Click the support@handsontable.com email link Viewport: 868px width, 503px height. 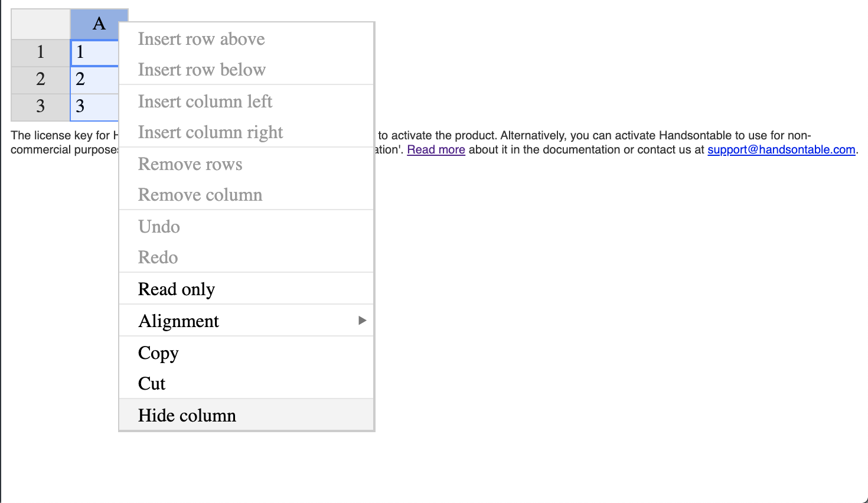[x=781, y=149]
